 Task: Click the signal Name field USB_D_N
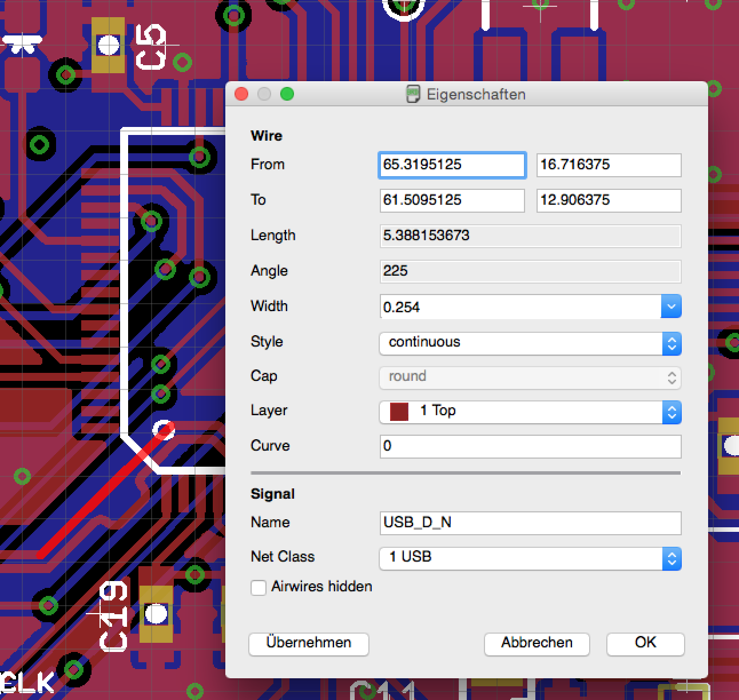pos(530,523)
